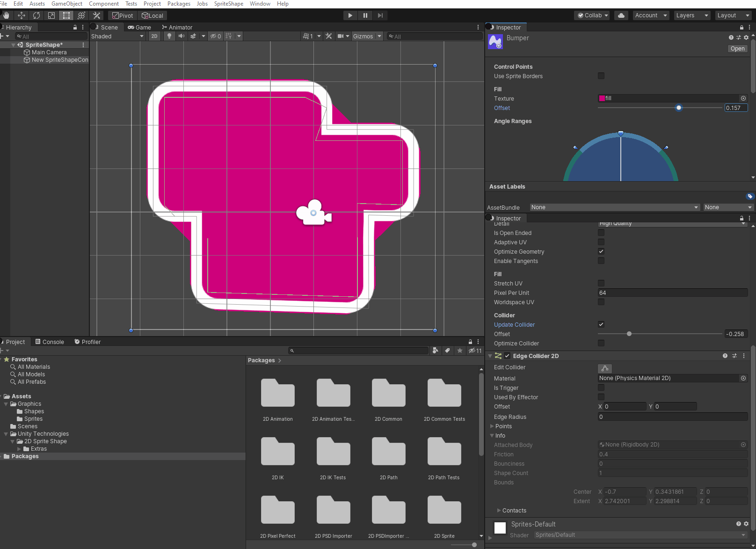The width and height of the screenshot is (756, 549).
Task: Select the Transform tool
Action: point(81,15)
